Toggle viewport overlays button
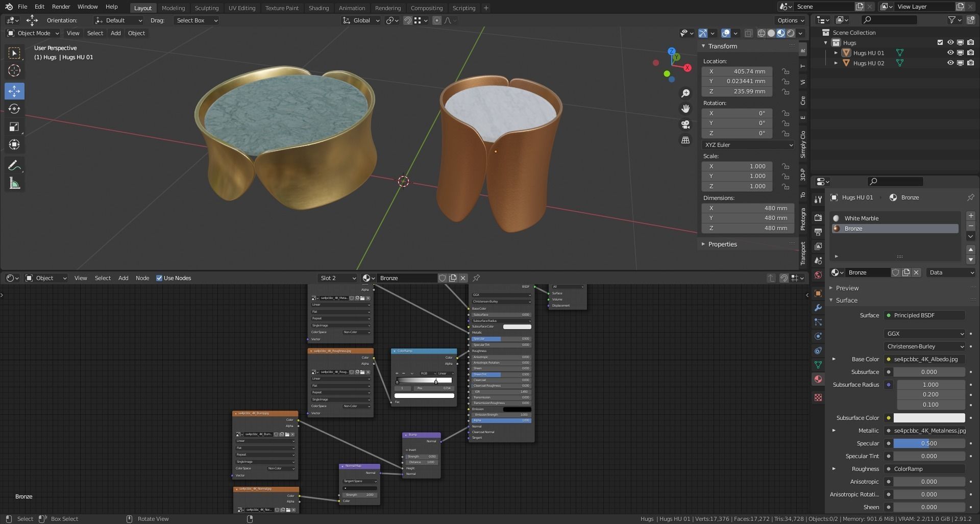This screenshot has width=980, height=524. [726, 33]
